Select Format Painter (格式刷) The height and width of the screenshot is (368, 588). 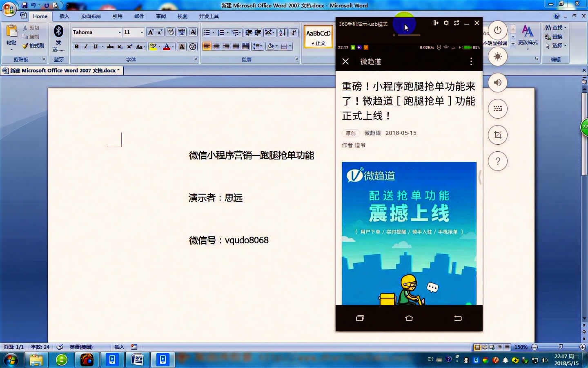click(33, 46)
